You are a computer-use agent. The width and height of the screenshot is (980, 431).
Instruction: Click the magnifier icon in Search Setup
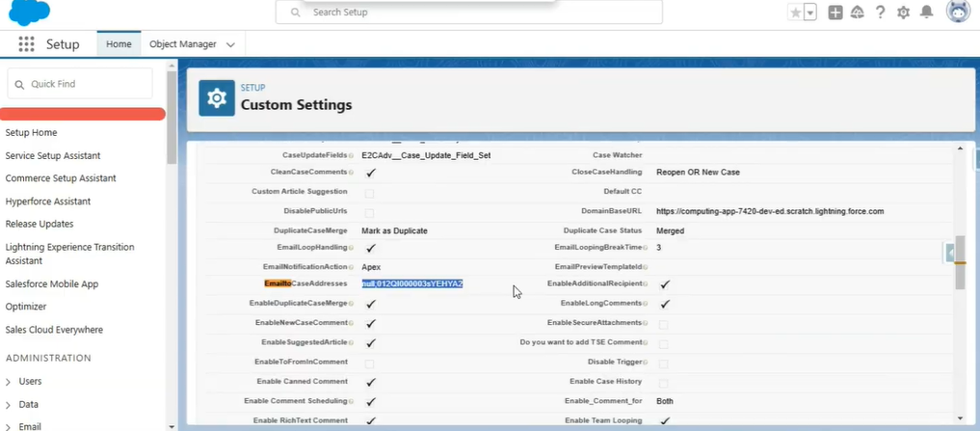coord(296,12)
